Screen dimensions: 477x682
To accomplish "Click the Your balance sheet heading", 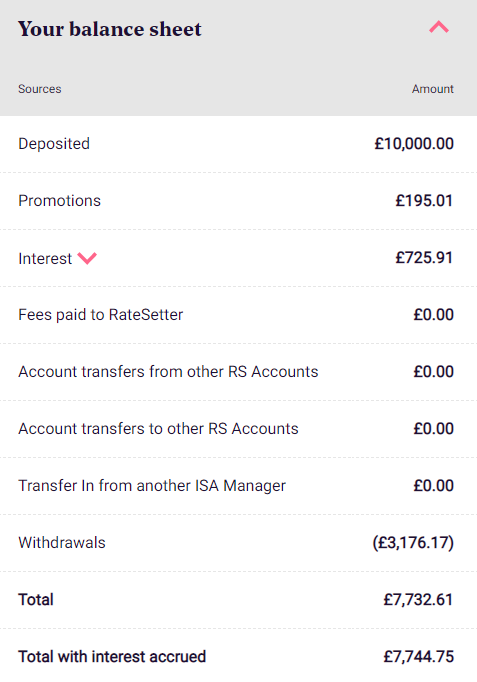I will coord(110,29).
